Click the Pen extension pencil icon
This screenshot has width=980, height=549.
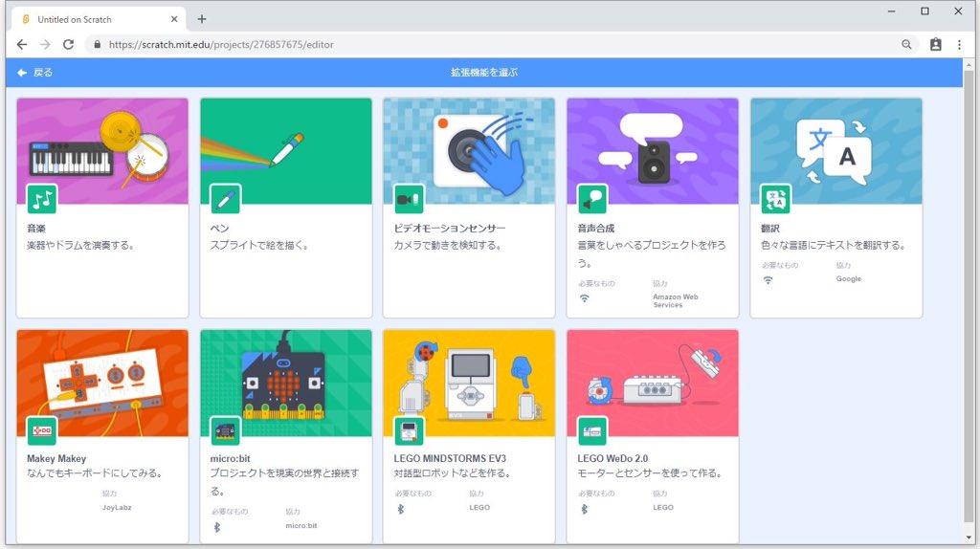tap(225, 200)
